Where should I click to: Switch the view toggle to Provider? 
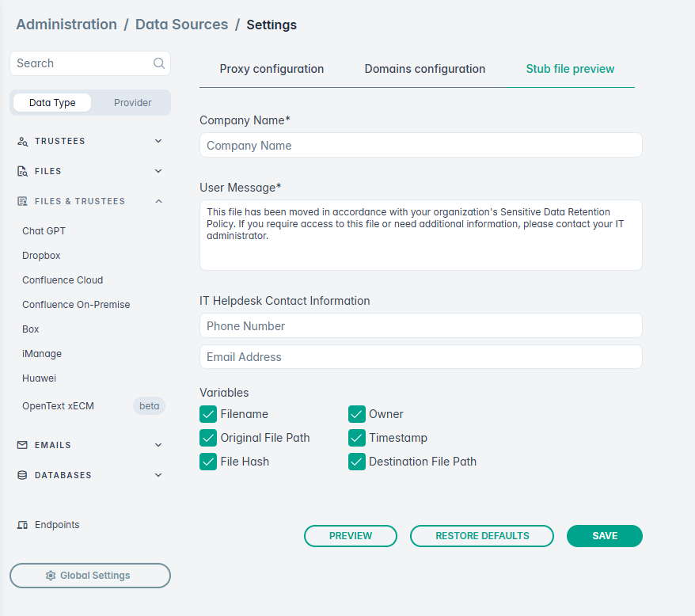(132, 103)
